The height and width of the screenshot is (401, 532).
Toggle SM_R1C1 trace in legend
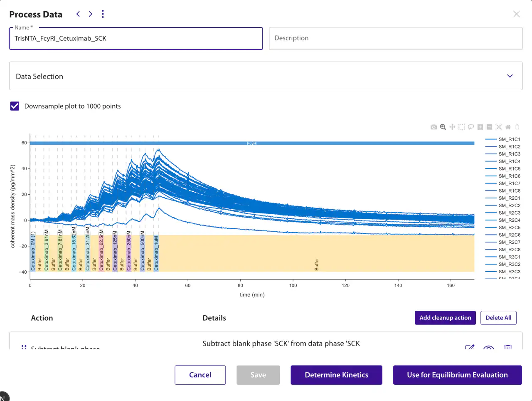[x=503, y=139]
